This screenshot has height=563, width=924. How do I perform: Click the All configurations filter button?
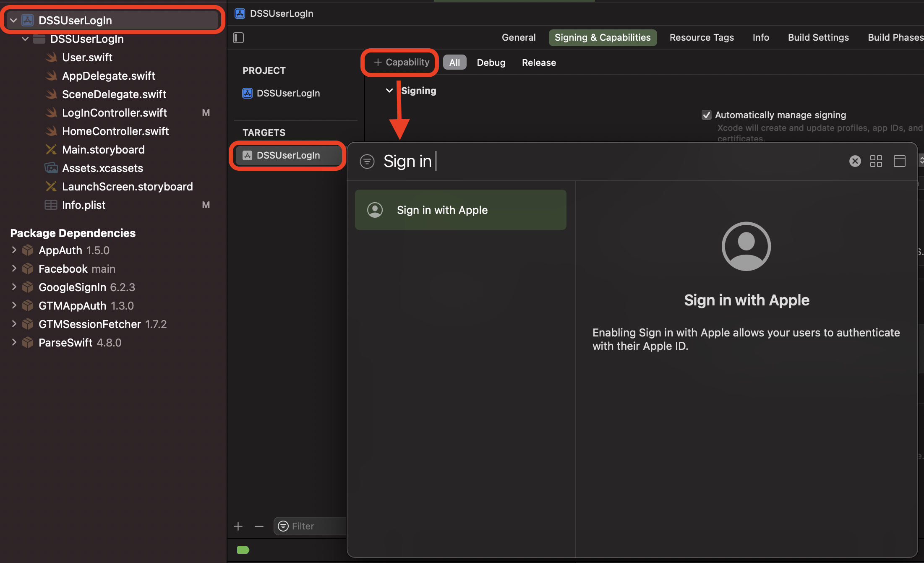click(x=454, y=61)
